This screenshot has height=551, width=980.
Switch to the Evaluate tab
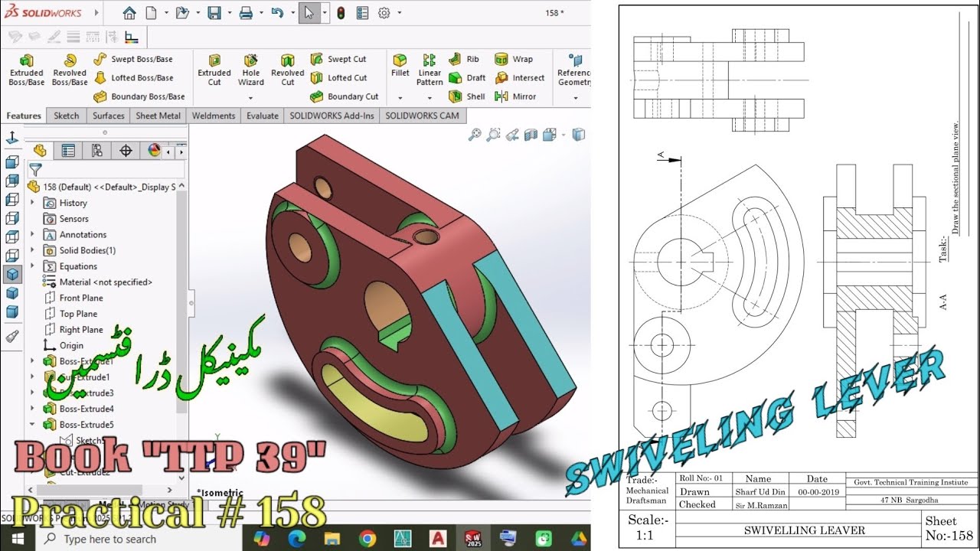click(263, 116)
